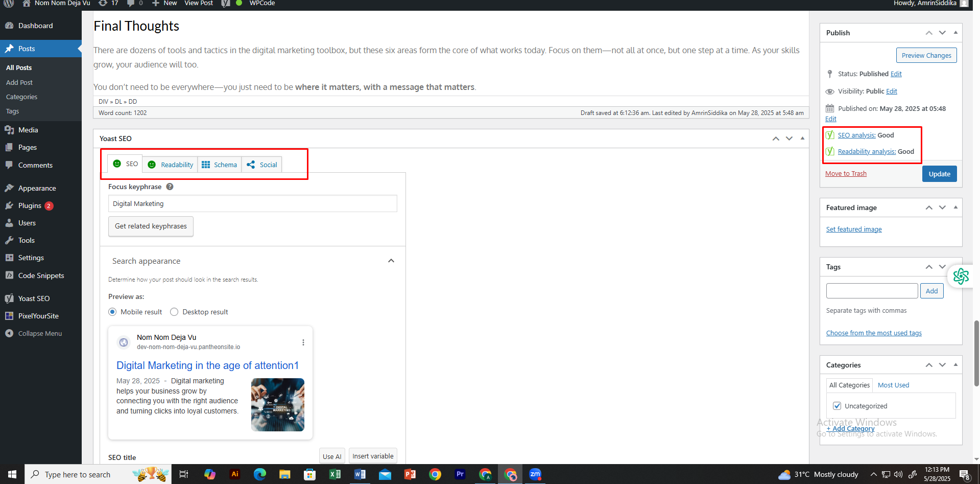Select the Mobile result radio button
Screen dimensions: 980x484
[x=112, y=312]
